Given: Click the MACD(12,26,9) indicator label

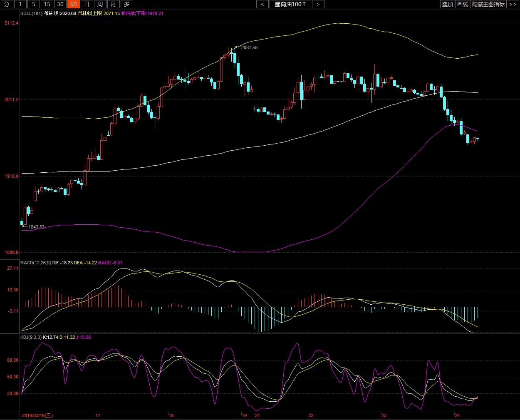Looking at the screenshot, I should coord(35,263).
